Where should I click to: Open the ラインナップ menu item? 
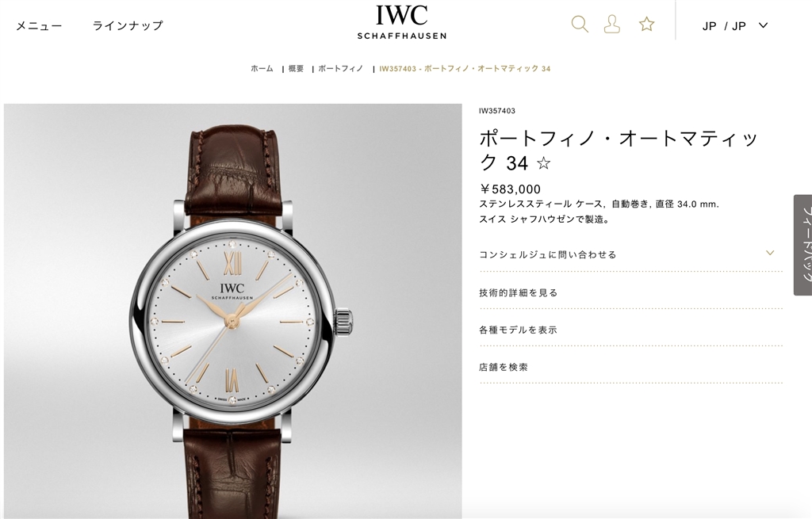[128, 25]
